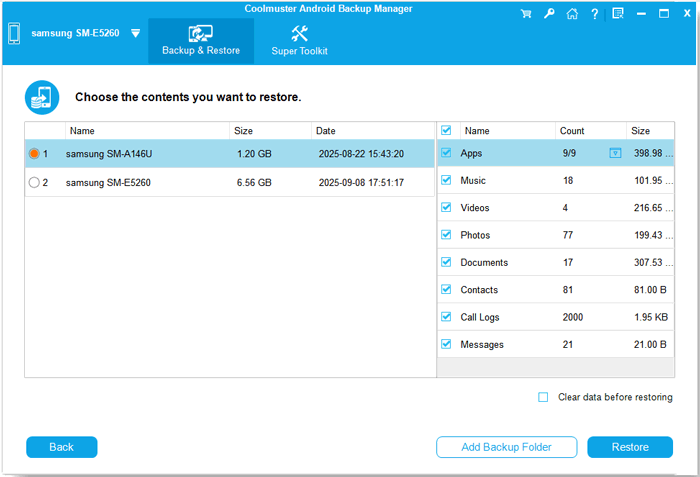Click the Restore button

630,447
